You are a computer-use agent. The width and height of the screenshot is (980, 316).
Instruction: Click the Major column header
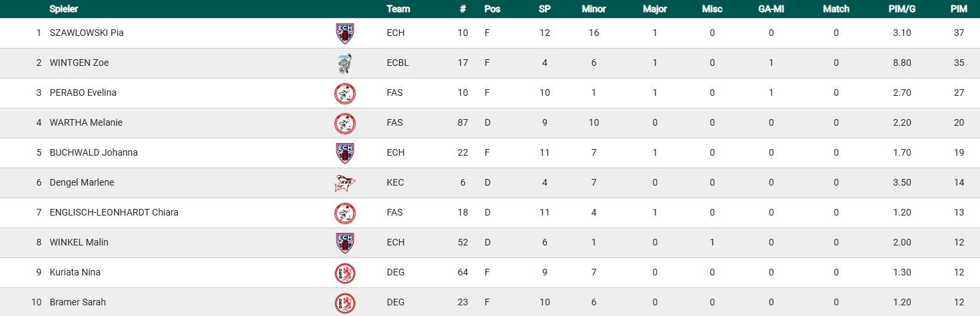655,9
